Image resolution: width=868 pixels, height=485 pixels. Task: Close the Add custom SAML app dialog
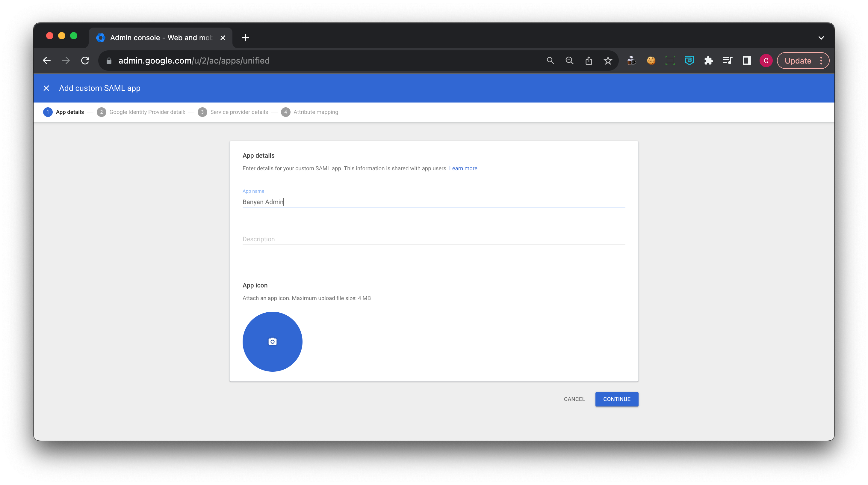pos(46,88)
